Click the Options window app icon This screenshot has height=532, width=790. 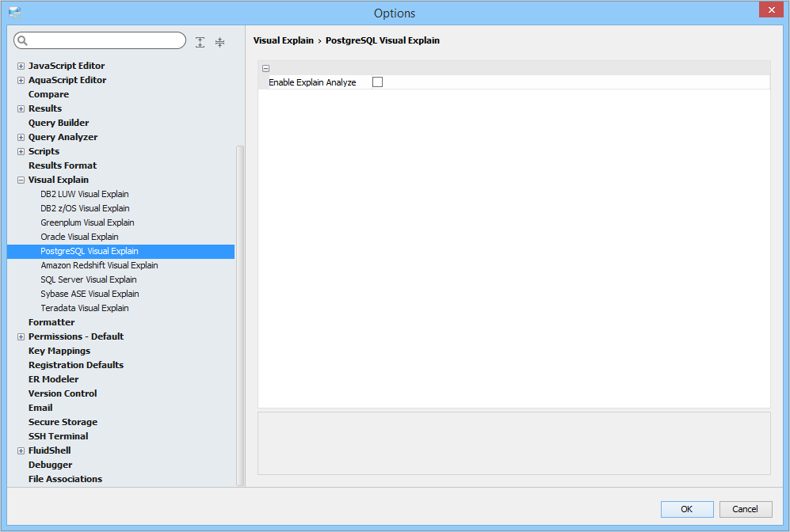pyautogui.click(x=15, y=13)
